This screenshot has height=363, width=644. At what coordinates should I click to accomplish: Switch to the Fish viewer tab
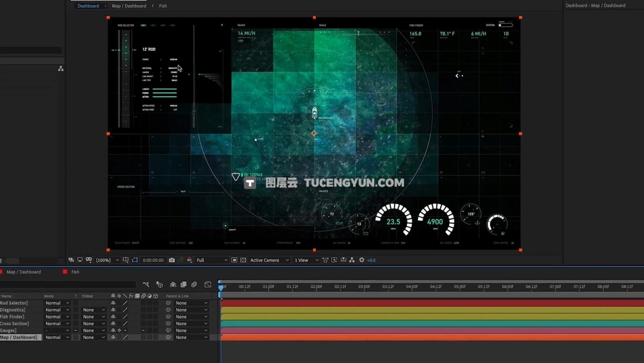(x=163, y=6)
